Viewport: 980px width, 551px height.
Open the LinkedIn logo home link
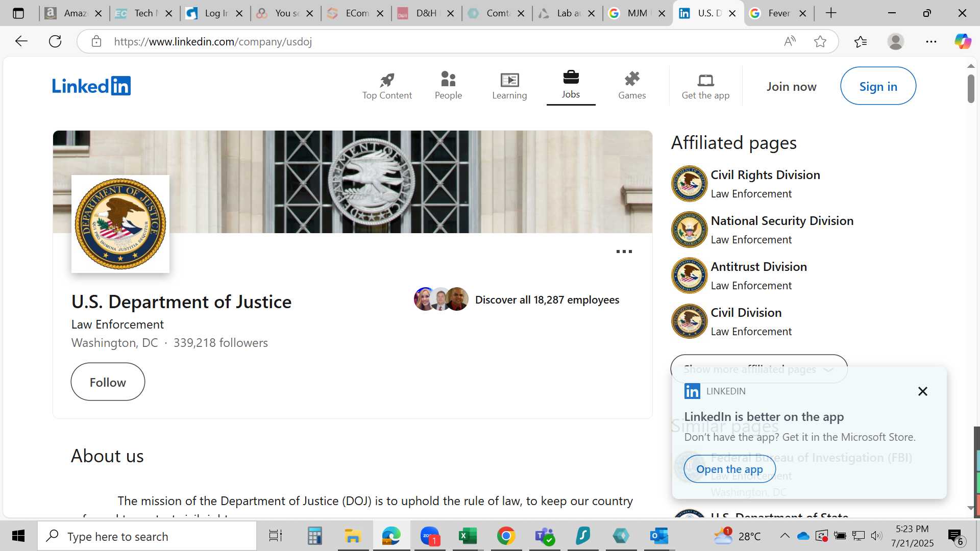(x=91, y=86)
